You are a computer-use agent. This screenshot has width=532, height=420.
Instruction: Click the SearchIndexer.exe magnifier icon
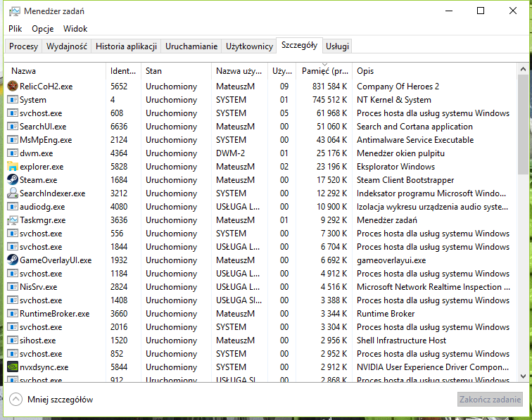coord(13,193)
